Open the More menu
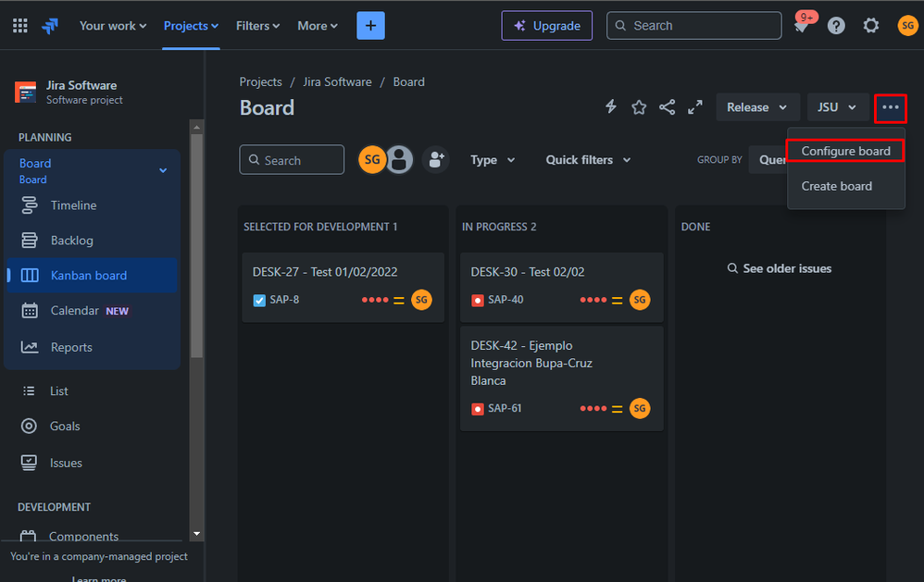The height and width of the screenshot is (582, 924). click(x=317, y=26)
